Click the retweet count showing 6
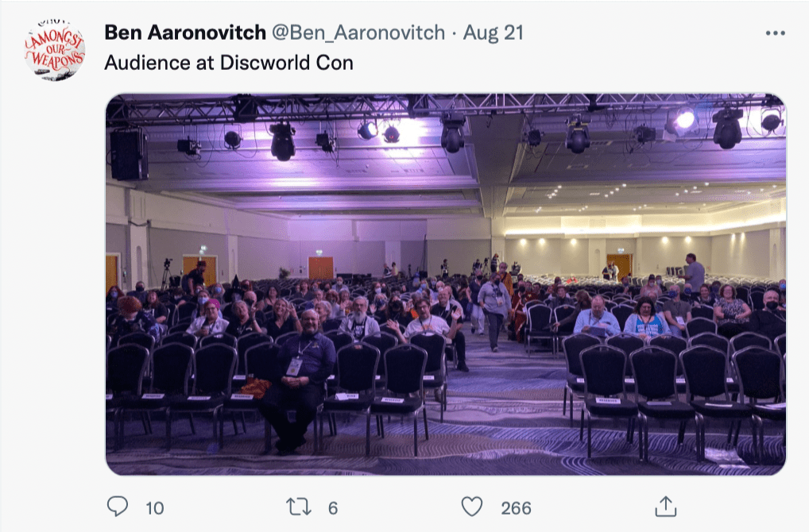Image resolution: width=809 pixels, height=532 pixels. coord(333,508)
